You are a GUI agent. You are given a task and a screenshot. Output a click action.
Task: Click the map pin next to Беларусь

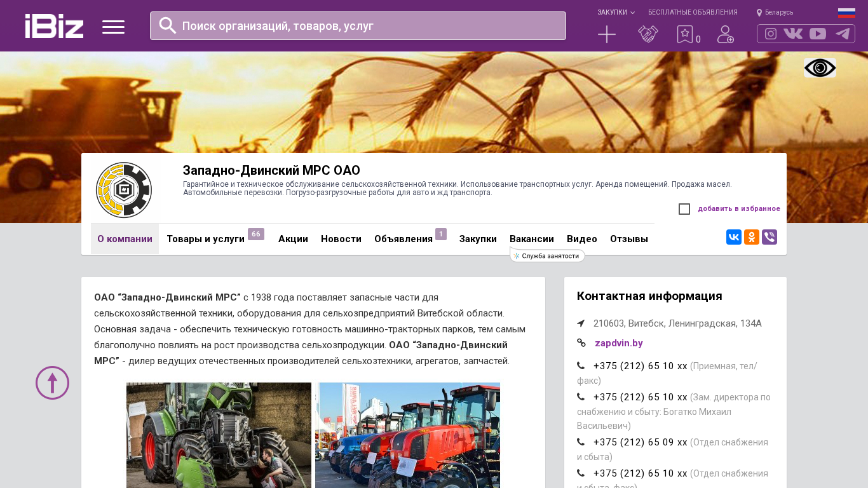pyautogui.click(x=759, y=13)
